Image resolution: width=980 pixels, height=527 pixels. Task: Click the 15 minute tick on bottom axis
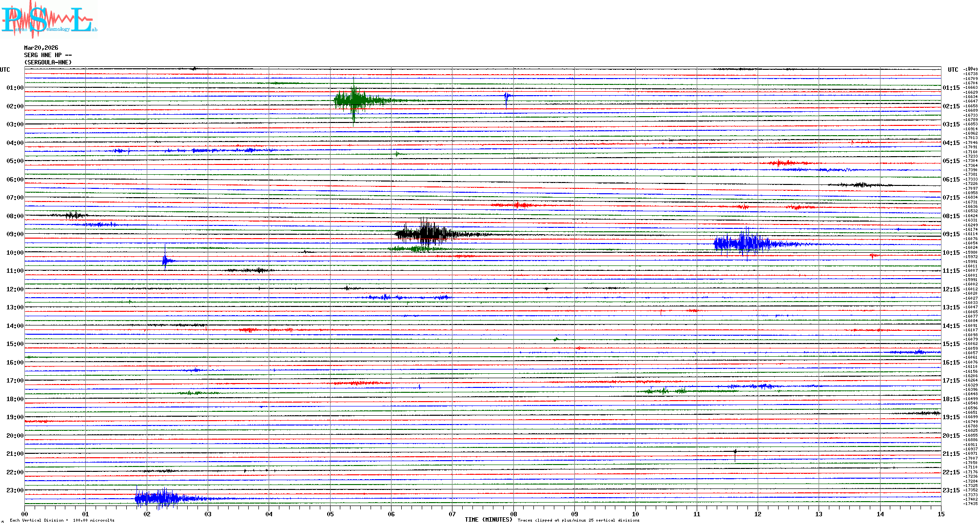(x=941, y=514)
